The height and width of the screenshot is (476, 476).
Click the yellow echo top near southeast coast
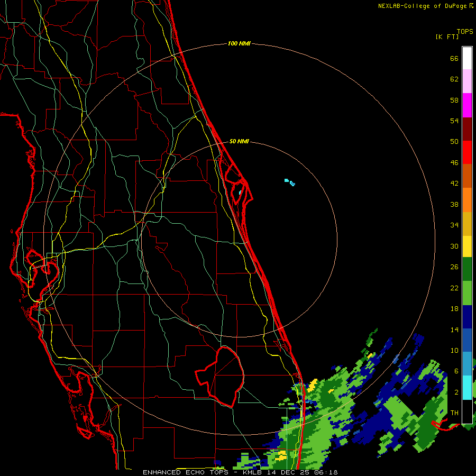312,385
